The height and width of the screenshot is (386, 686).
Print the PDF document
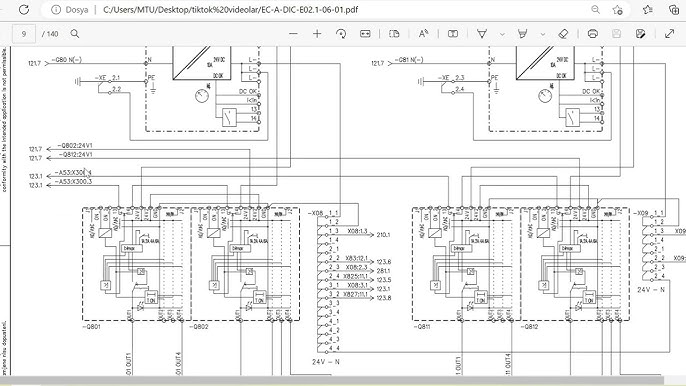pyautogui.click(x=593, y=34)
